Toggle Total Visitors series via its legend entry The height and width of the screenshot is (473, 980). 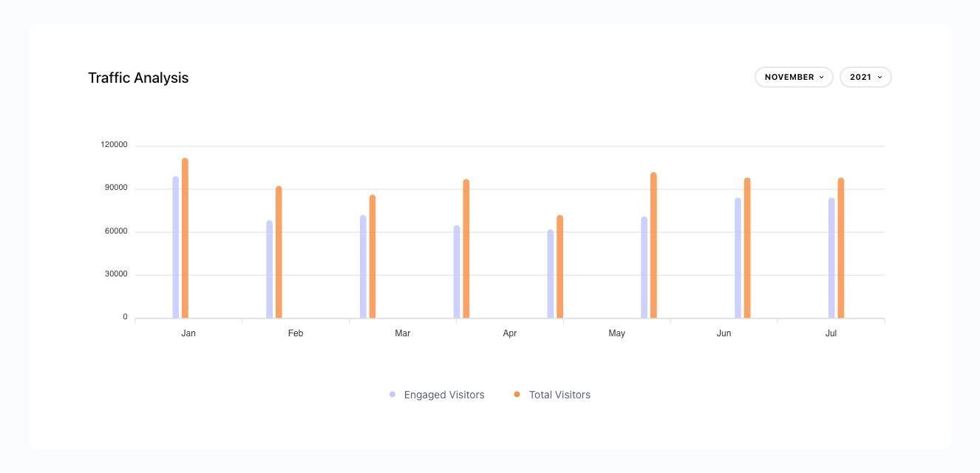(x=559, y=394)
